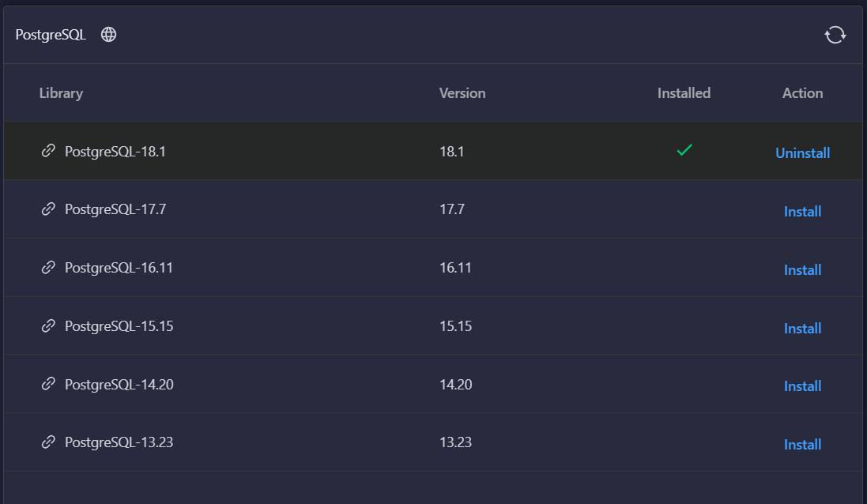The width and height of the screenshot is (867, 504).
Task: Click the link icon beside PostgreSQL-13.23
Action: pos(48,442)
